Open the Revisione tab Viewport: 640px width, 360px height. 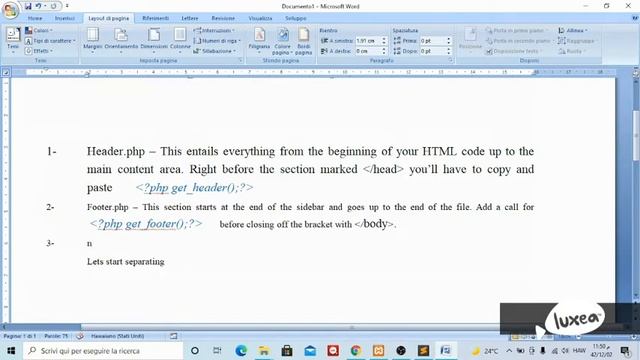click(223, 18)
